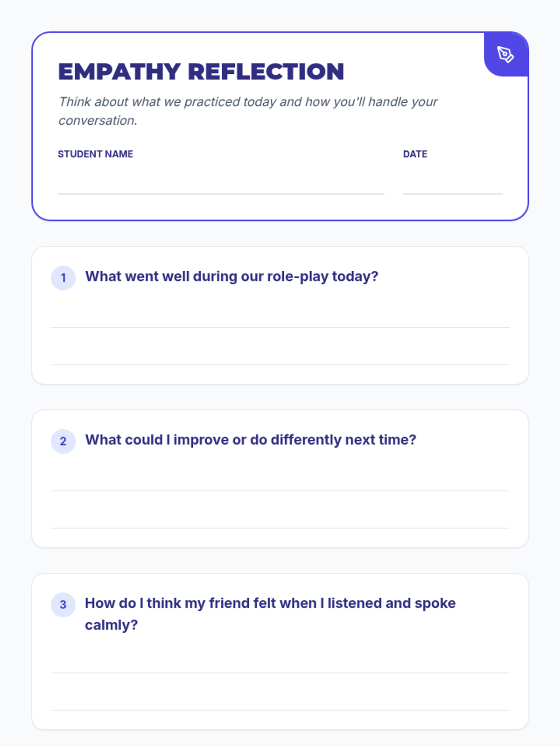Click 'What went well during our role-play today?'
Image resolution: width=560 pixels, height=747 pixels.
click(x=231, y=276)
